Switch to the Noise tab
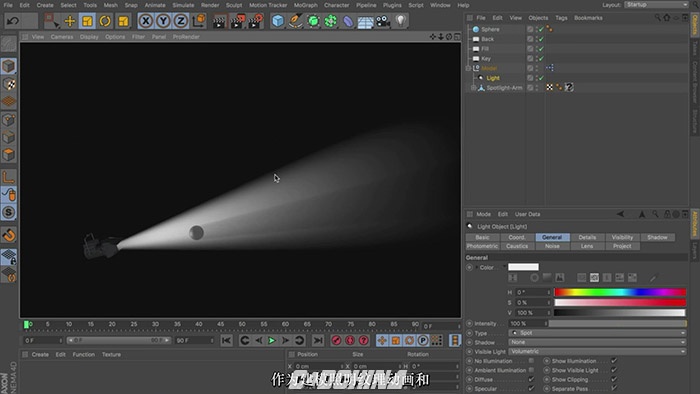The height and width of the screenshot is (394, 700). [x=552, y=246]
